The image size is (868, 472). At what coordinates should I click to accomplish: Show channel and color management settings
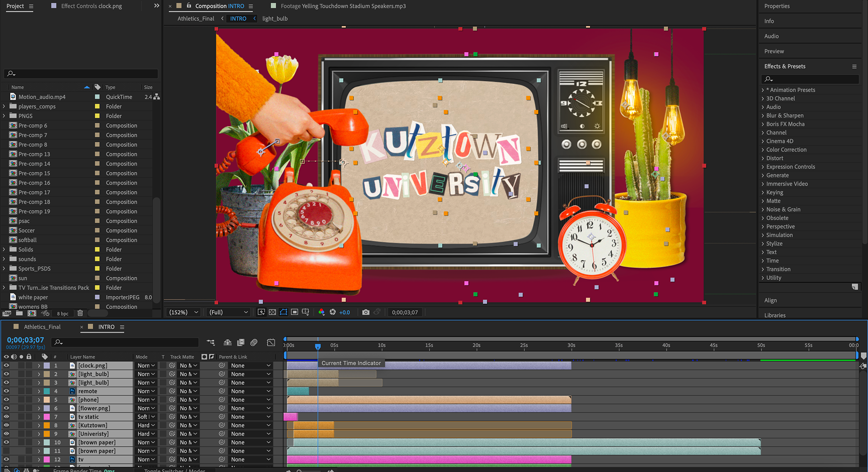pos(321,312)
